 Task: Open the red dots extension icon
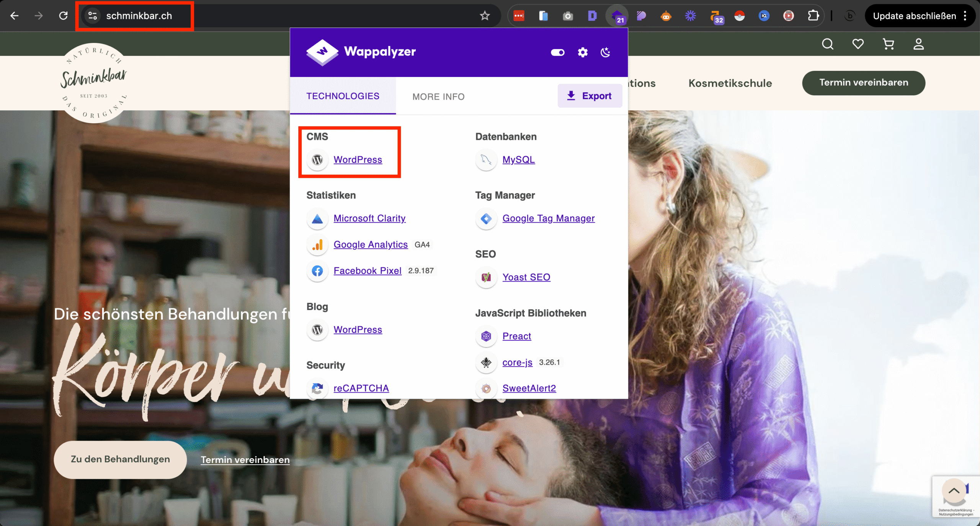(519, 16)
